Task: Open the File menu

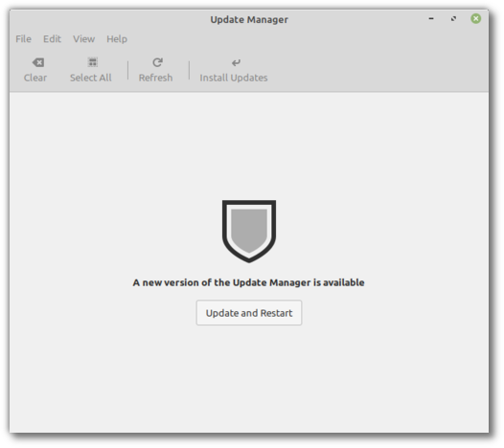Action: pos(23,39)
